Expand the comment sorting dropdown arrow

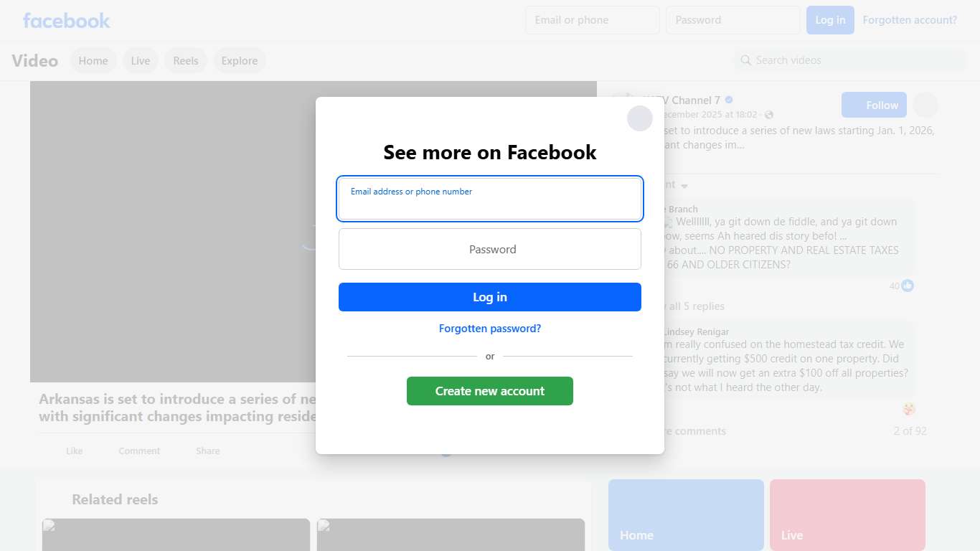tap(684, 186)
